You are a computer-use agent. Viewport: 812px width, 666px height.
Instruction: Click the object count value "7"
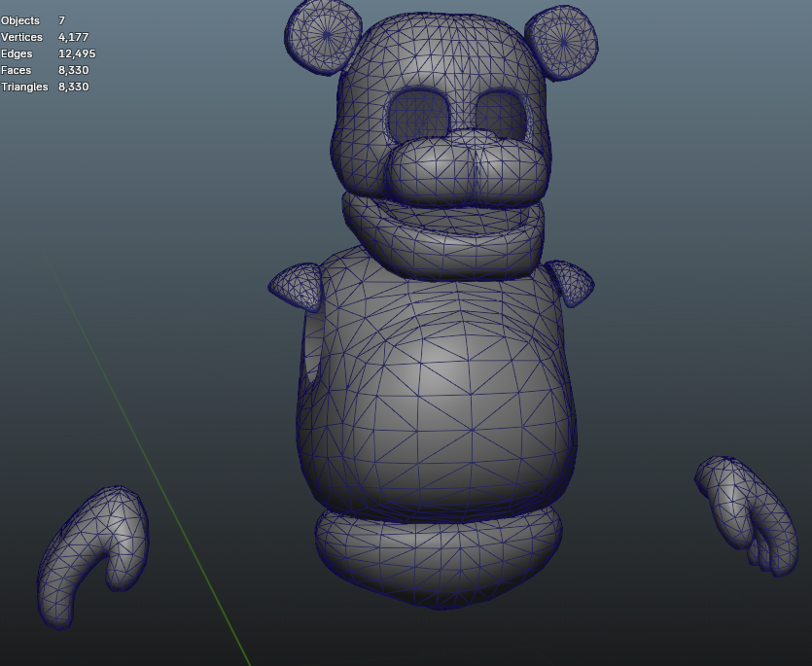tap(61, 20)
